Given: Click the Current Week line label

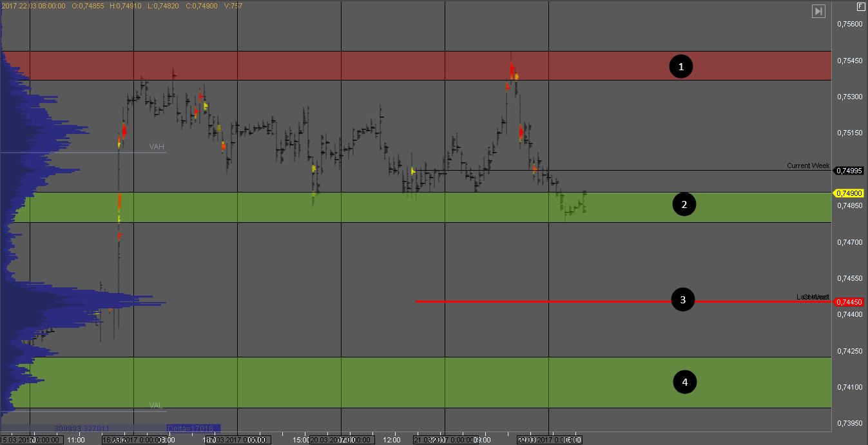Looking at the screenshot, I should click(807, 166).
